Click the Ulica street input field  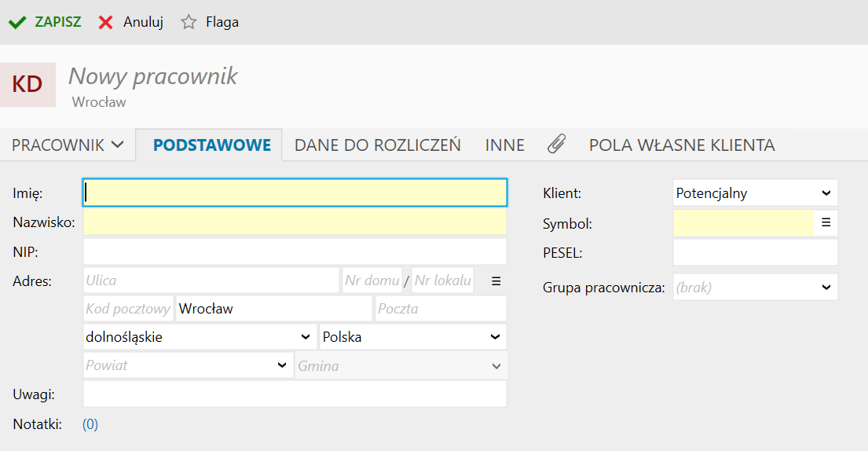click(x=211, y=280)
